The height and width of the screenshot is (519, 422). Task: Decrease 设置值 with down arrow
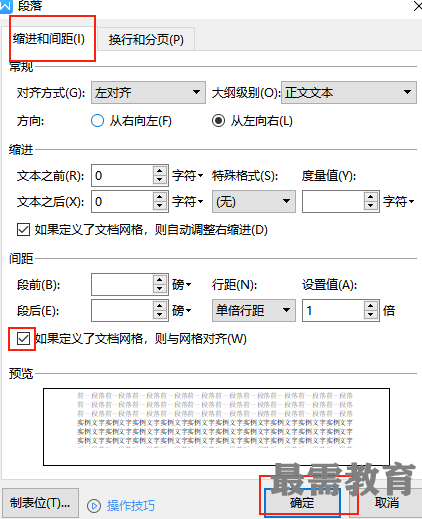click(371, 315)
